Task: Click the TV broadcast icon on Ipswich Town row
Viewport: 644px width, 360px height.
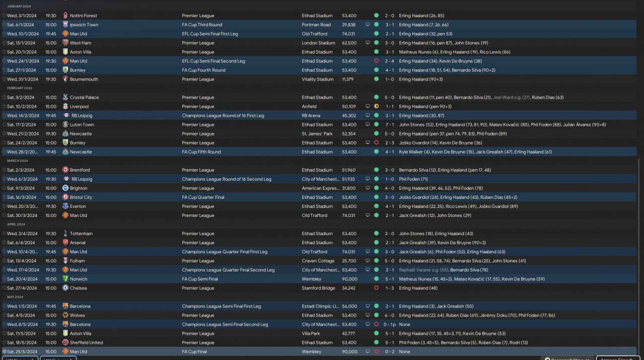Action: tap(367, 25)
